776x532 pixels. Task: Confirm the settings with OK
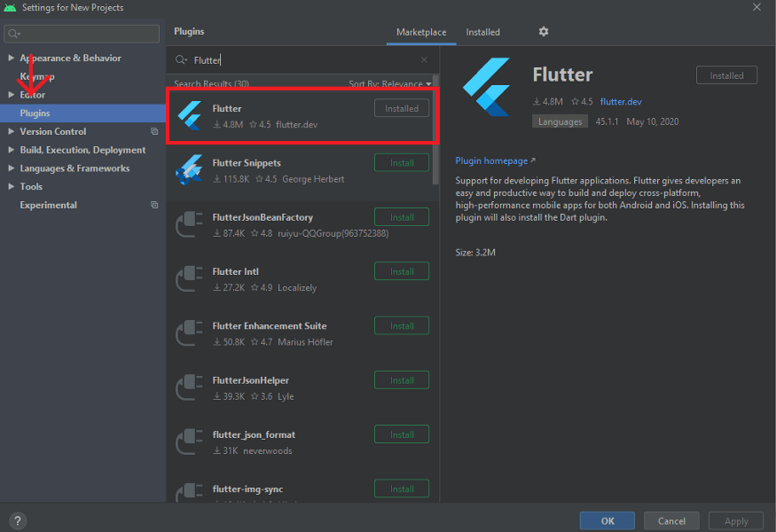pos(607,521)
